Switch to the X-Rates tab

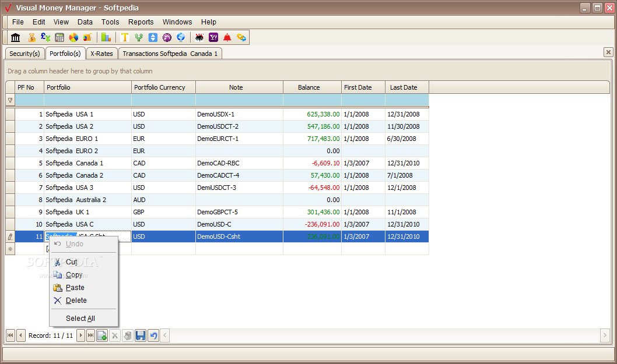point(101,54)
